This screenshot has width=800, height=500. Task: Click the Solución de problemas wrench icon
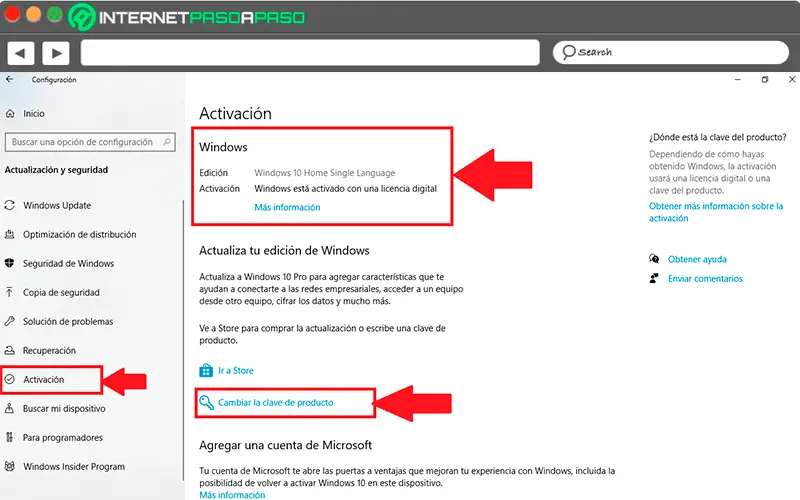(x=10, y=321)
